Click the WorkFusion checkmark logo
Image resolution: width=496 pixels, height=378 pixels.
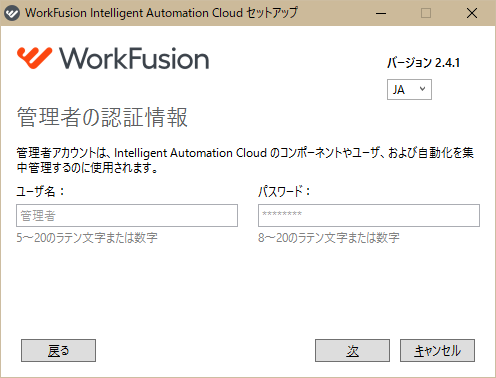click(x=35, y=58)
